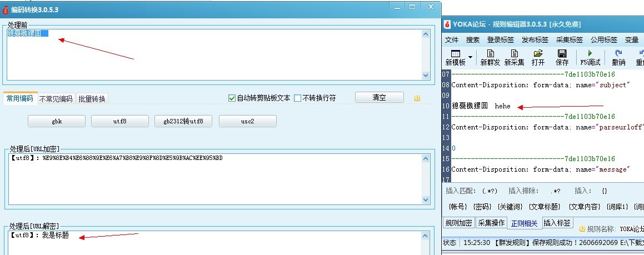Switch to 批量转换 tab

(92, 98)
